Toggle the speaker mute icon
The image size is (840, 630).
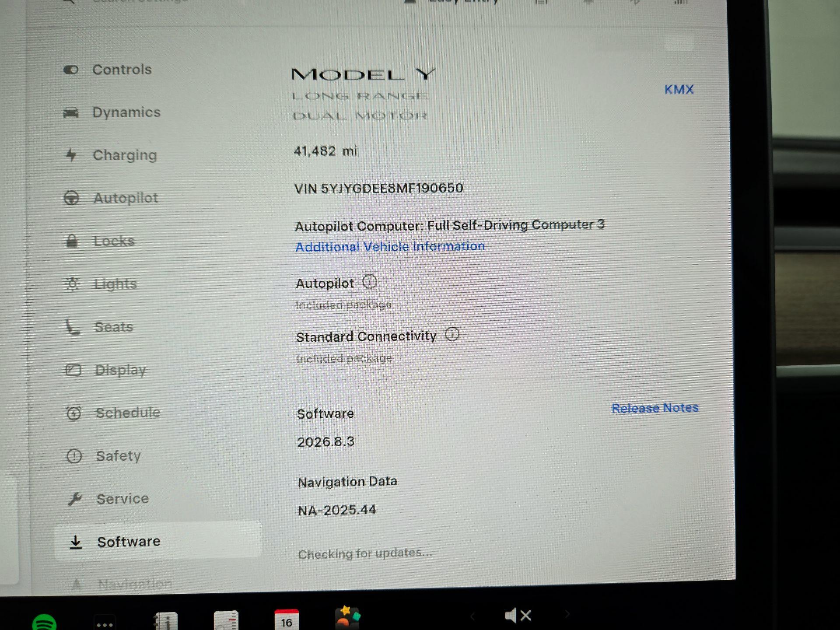(x=518, y=615)
